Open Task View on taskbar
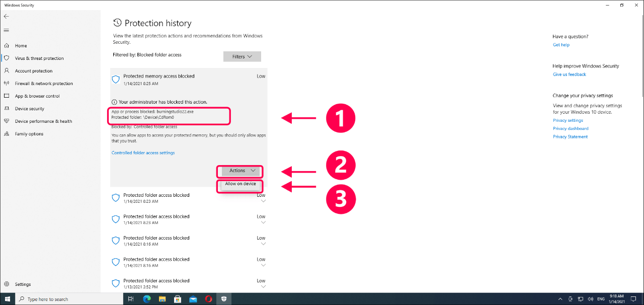This screenshot has width=644, height=305. tap(130, 299)
